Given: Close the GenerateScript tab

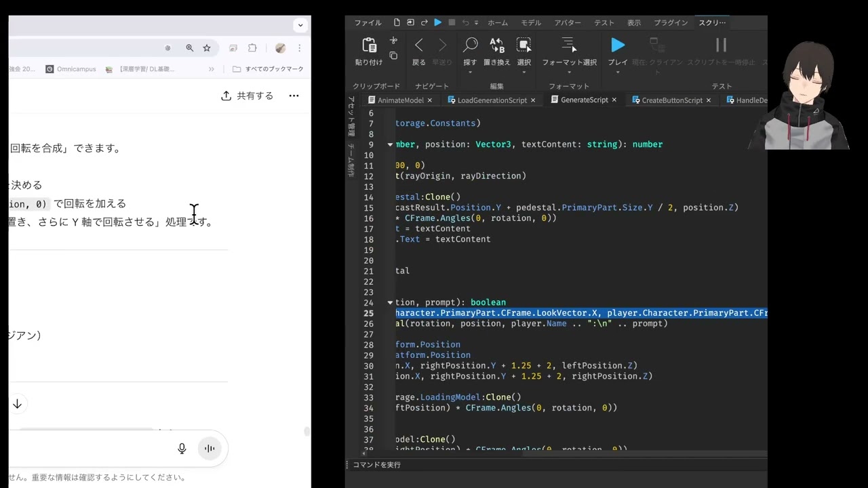Looking at the screenshot, I should pyautogui.click(x=614, y=100).
